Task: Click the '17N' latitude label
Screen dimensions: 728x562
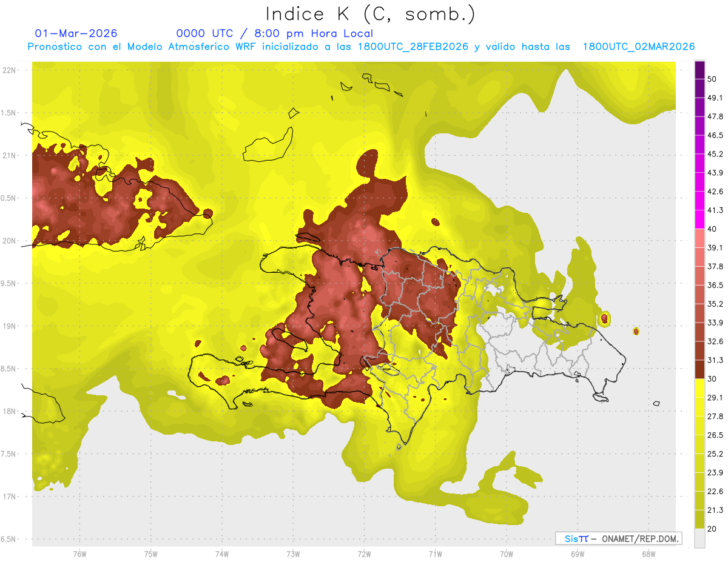Action: pos(9,497)
